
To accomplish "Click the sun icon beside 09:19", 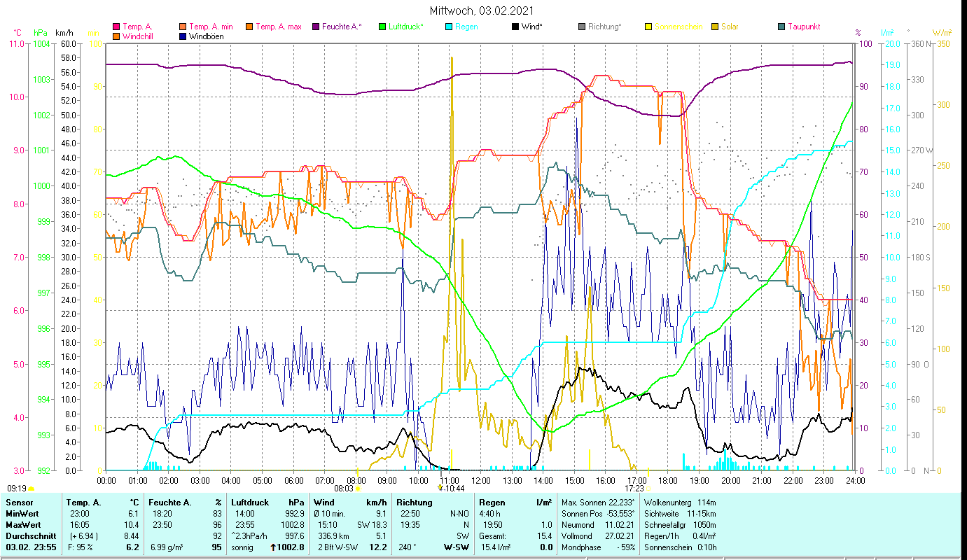I will pyautogui.click(x=31, y=489).
